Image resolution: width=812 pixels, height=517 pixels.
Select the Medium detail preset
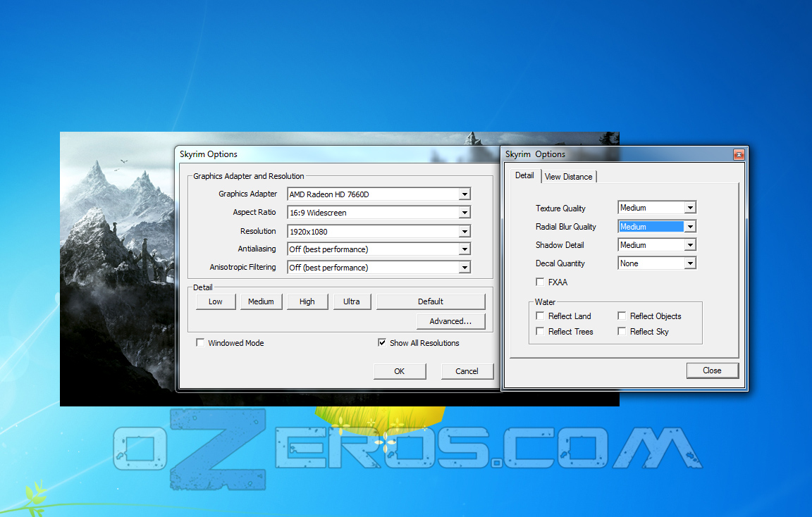click(261, 301)
